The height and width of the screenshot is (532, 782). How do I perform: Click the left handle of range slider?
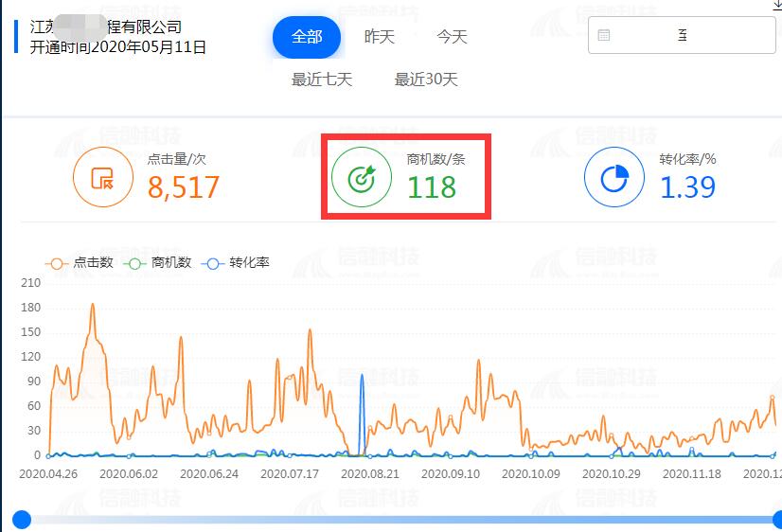pos(21,519)
